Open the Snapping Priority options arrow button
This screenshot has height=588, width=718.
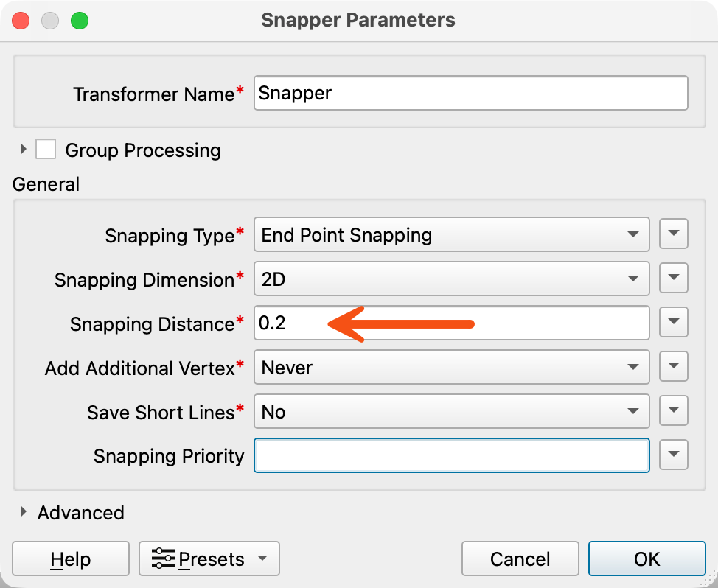673,455
